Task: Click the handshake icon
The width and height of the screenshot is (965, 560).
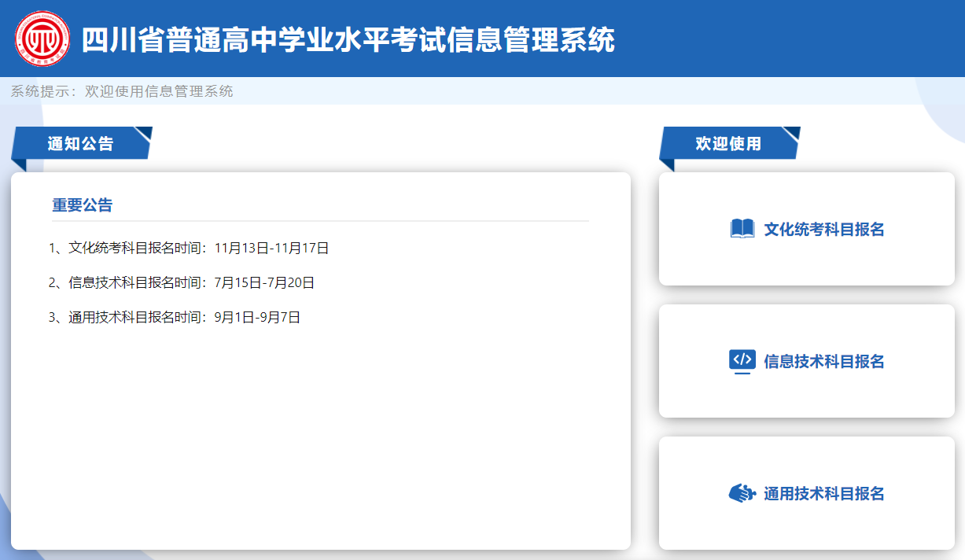Action: click(x=742, y=493)
